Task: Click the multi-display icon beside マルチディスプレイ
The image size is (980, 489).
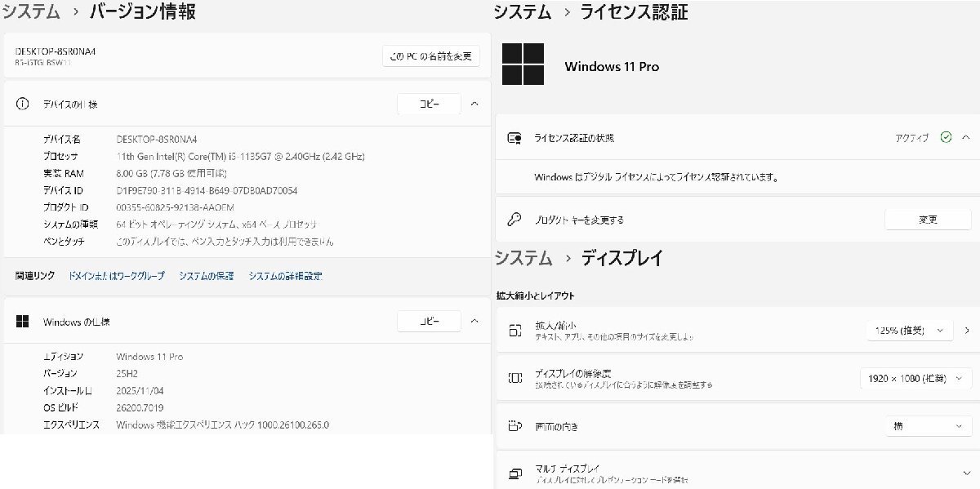Action: pyautogui.click(x=514, y=472)
